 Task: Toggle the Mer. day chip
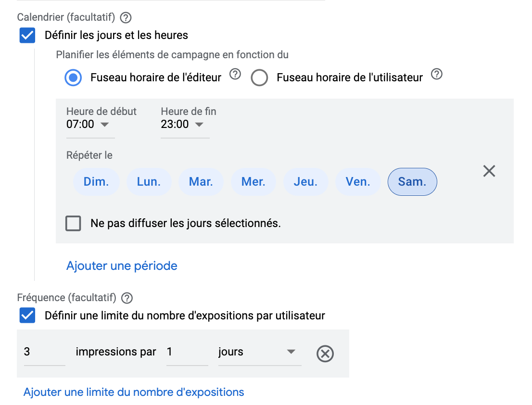coord(253,182)
